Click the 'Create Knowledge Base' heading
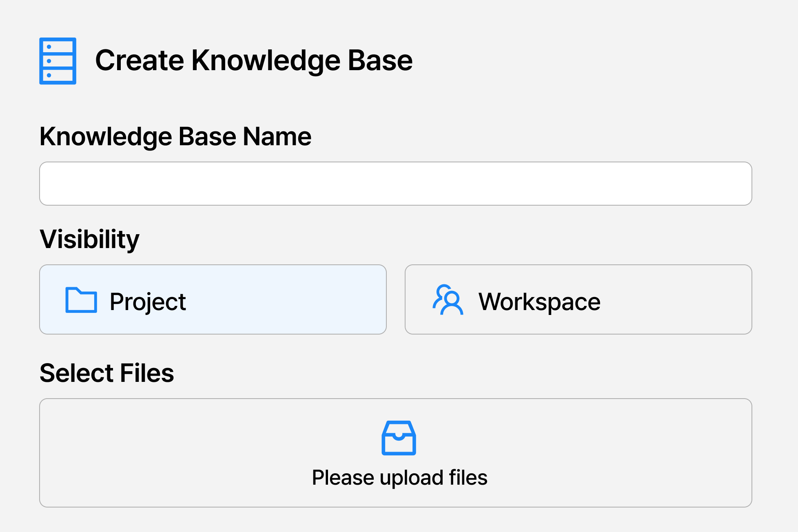The width and height of the screenshot is (798, 532). click(x=254, y=60)
